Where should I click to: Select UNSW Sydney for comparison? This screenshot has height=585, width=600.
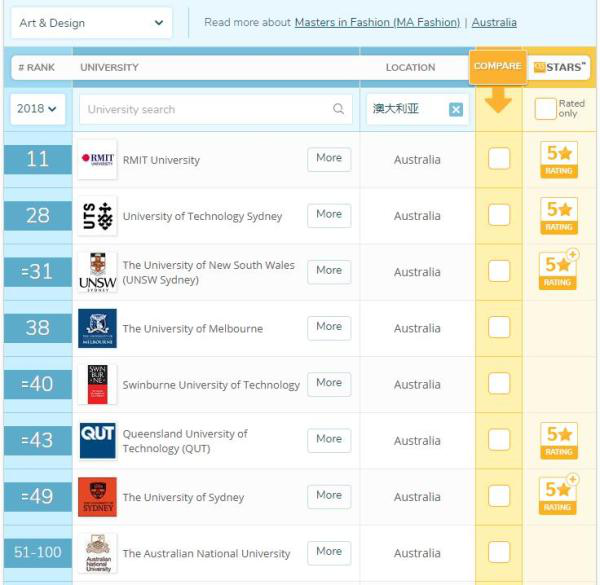click(x=499, y=271)
